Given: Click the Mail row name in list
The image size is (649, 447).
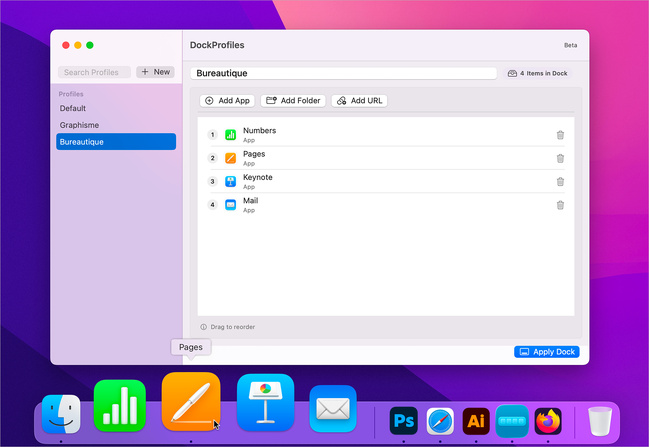Looking at the screenshot, I should [x=250, y=201].
